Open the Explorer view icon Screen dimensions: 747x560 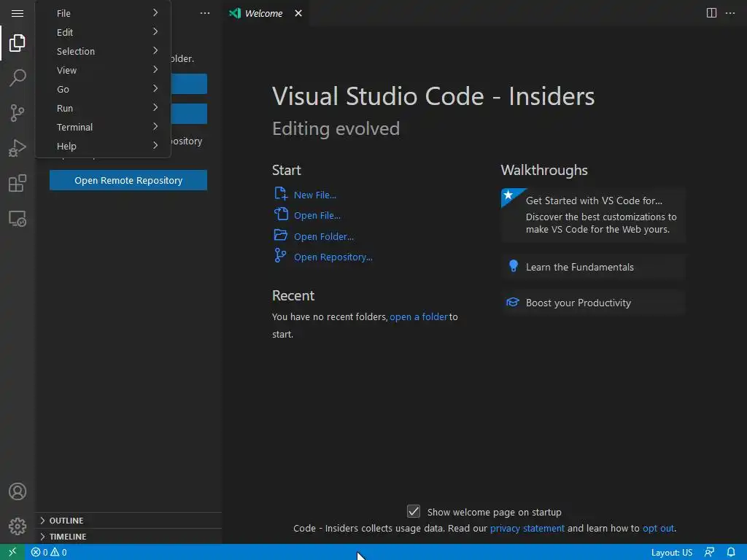click(18, 43)
